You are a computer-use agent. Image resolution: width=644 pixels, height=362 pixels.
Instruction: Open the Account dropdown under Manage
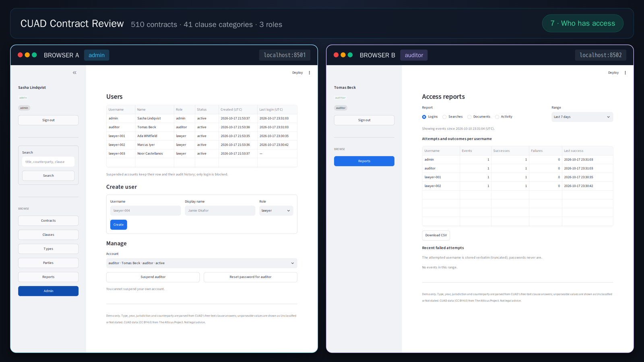pyautogui.click(x=202, y=263)
